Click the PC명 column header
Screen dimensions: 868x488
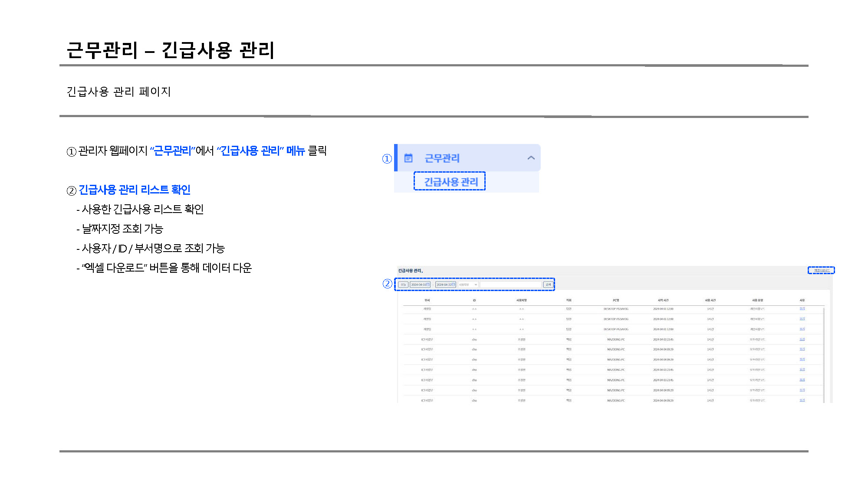(616, 300)
